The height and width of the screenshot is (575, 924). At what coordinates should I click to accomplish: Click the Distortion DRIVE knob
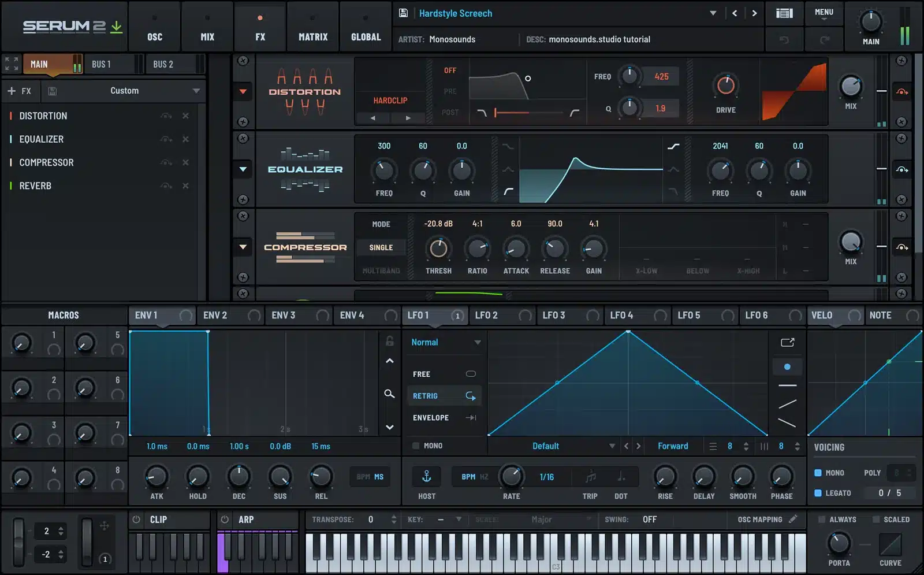click(725, 86)
